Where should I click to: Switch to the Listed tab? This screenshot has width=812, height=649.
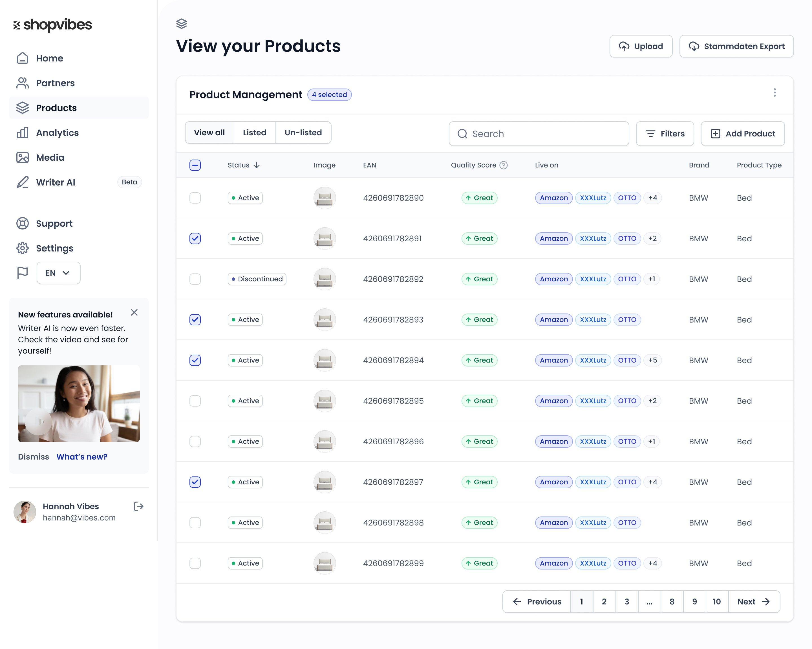coord(254,133)
